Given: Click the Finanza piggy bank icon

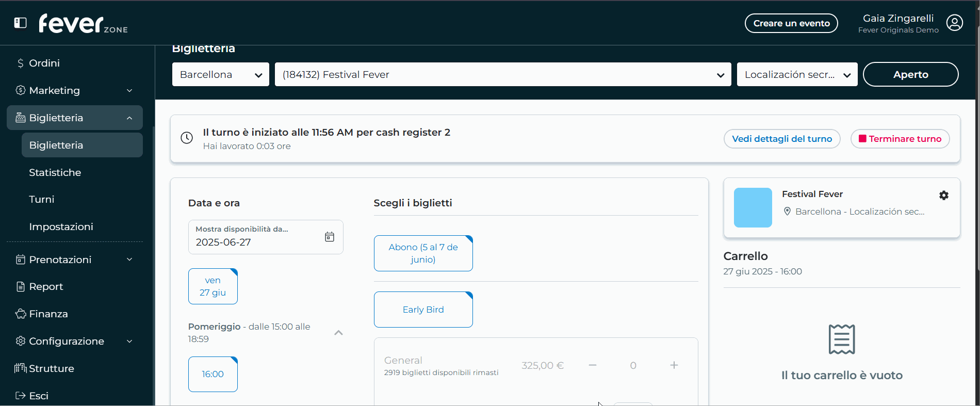Looking at the screenshot, I should [x=21, y=314].
